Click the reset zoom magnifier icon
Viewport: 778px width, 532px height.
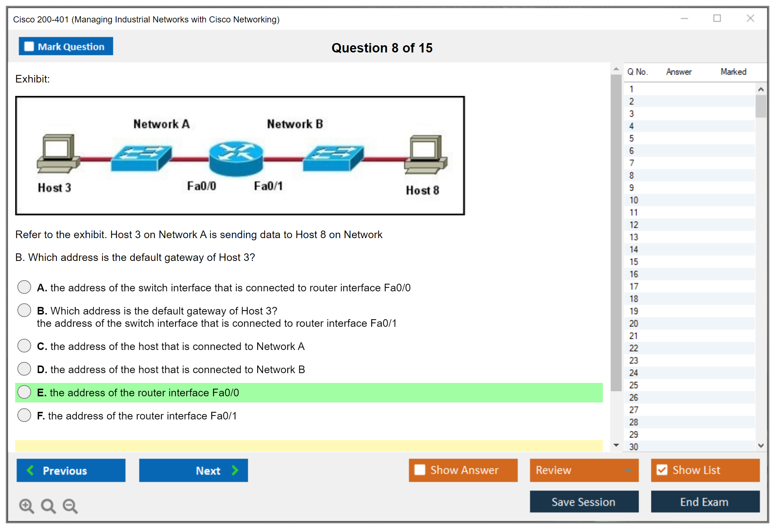(48, 506)
